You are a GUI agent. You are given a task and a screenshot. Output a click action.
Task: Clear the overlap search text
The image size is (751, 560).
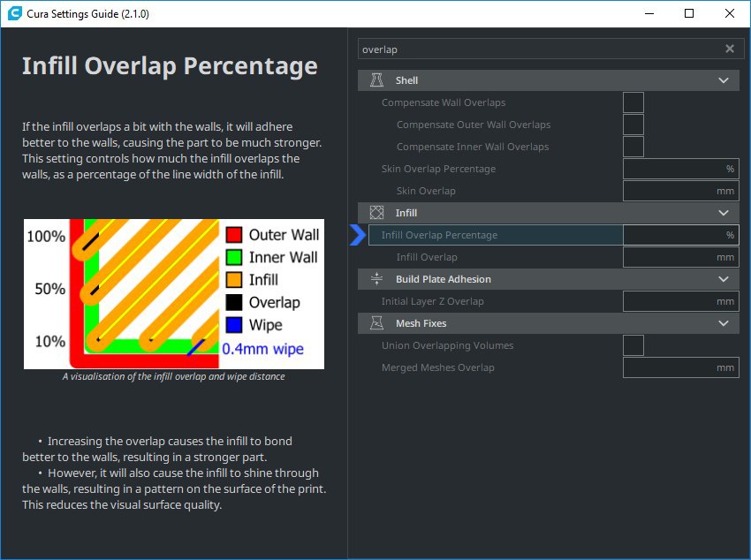[730, 49]
